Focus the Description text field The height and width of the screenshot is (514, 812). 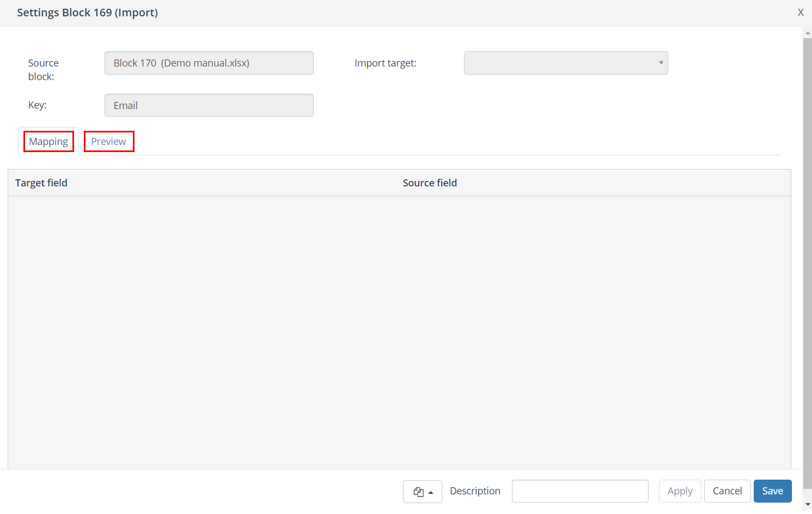click(580, 491)
